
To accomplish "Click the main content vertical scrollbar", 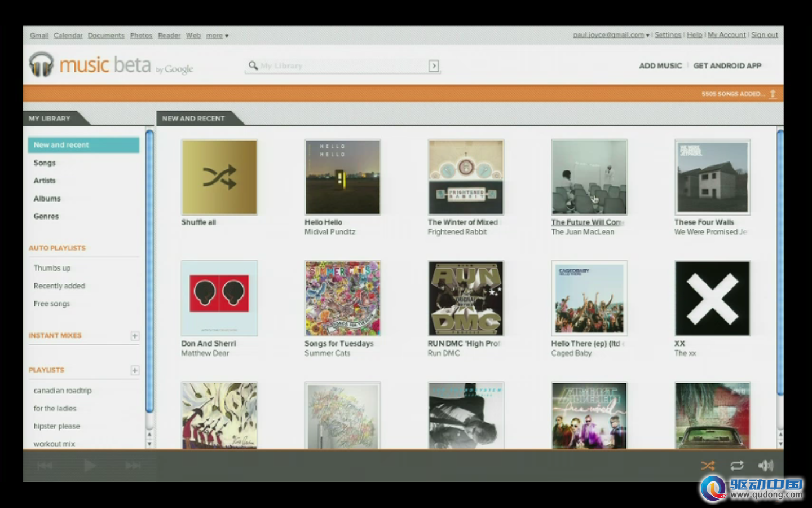I will click(780, 262).
